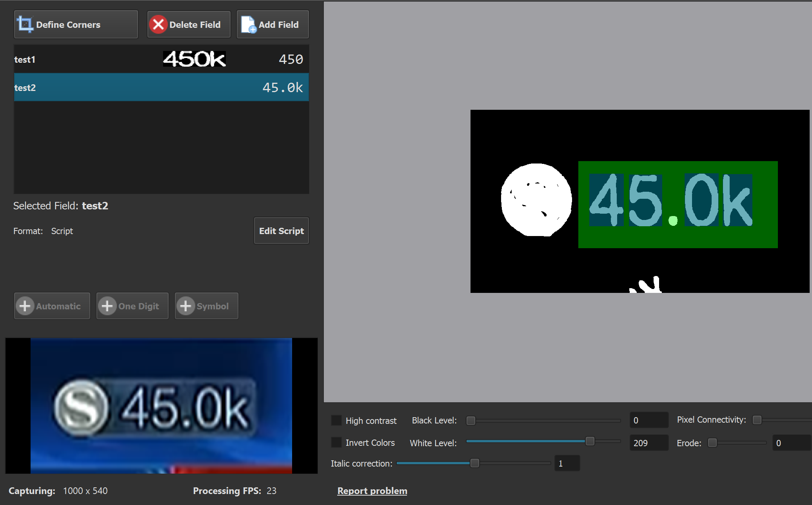Click the Italic correction slider handle

coord(474,463)
